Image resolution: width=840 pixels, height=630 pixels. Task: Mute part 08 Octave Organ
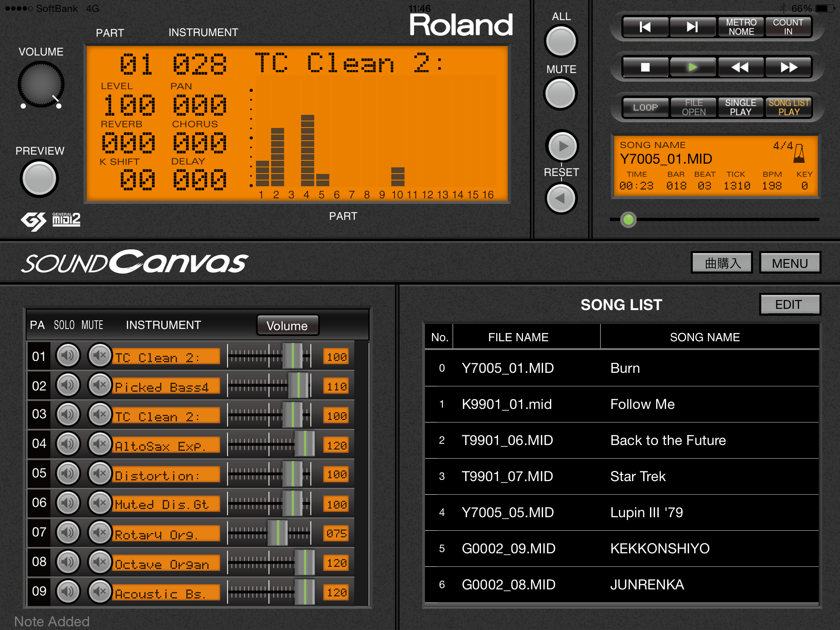100,562
